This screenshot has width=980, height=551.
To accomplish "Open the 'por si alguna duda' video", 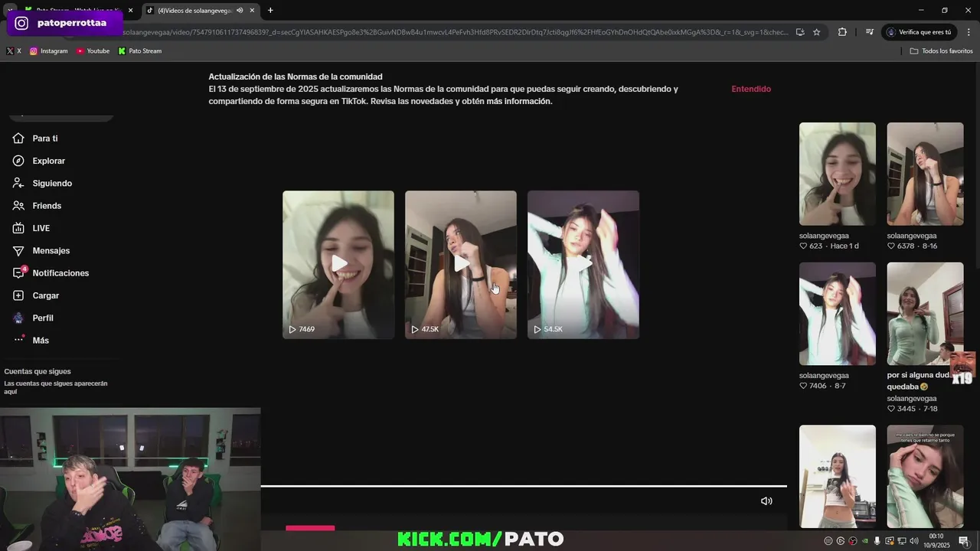I will pos(926,314).
